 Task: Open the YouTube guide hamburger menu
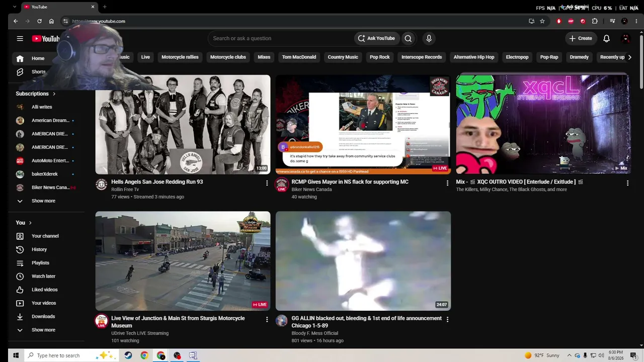pyautogui.click(x=20, y=38)
